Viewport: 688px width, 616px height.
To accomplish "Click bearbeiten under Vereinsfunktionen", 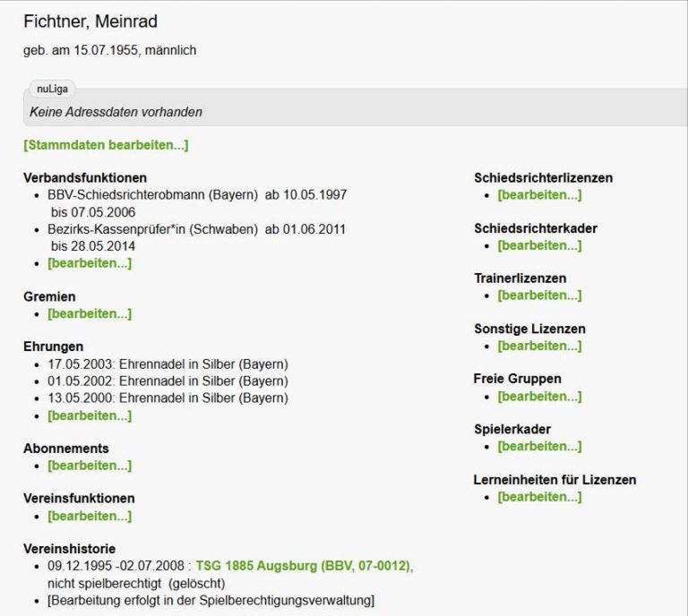I will pos(90,516).
